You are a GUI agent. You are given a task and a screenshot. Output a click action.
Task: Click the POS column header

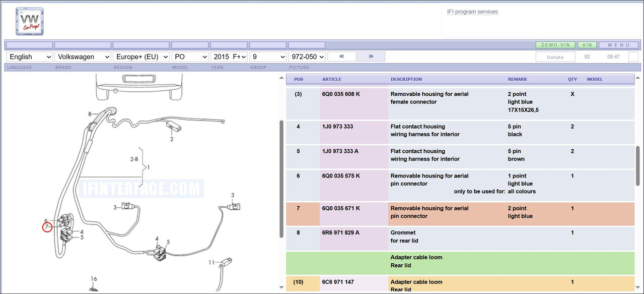[299, 79]
